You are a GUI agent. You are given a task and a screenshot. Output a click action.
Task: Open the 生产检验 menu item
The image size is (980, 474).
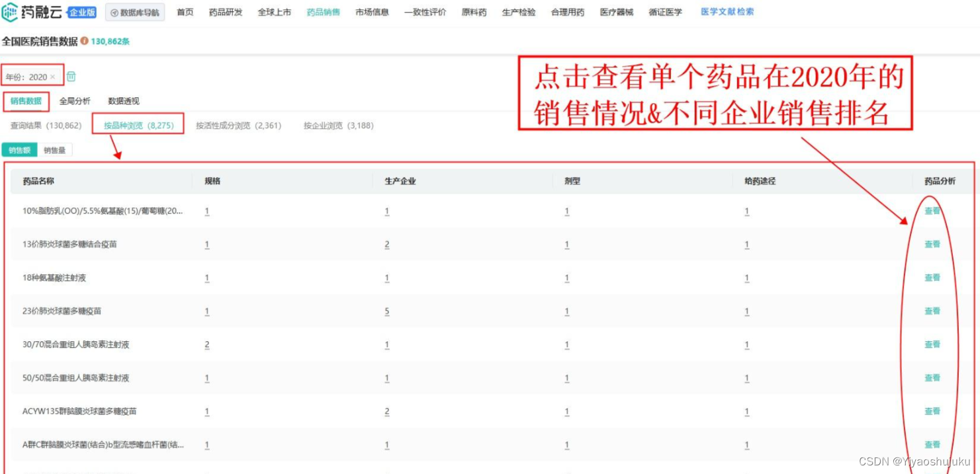click(519, 13)
